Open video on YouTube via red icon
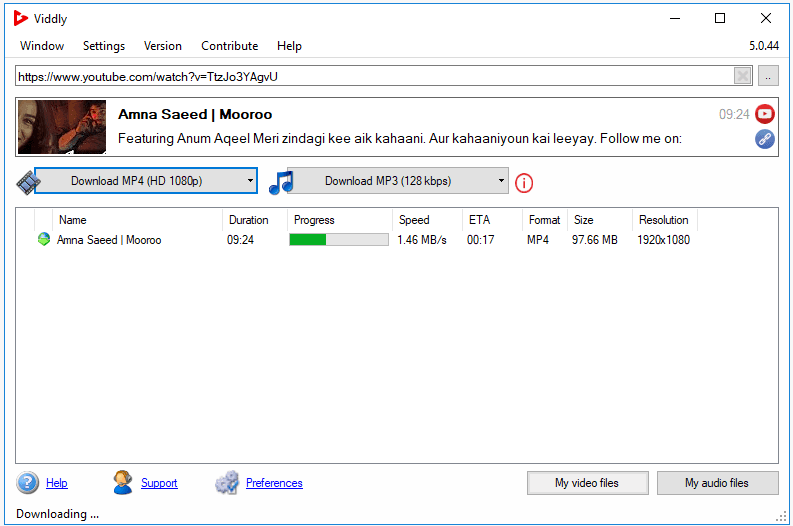The image size is (793, 526). pyautogui.click(x=765, y=114)
